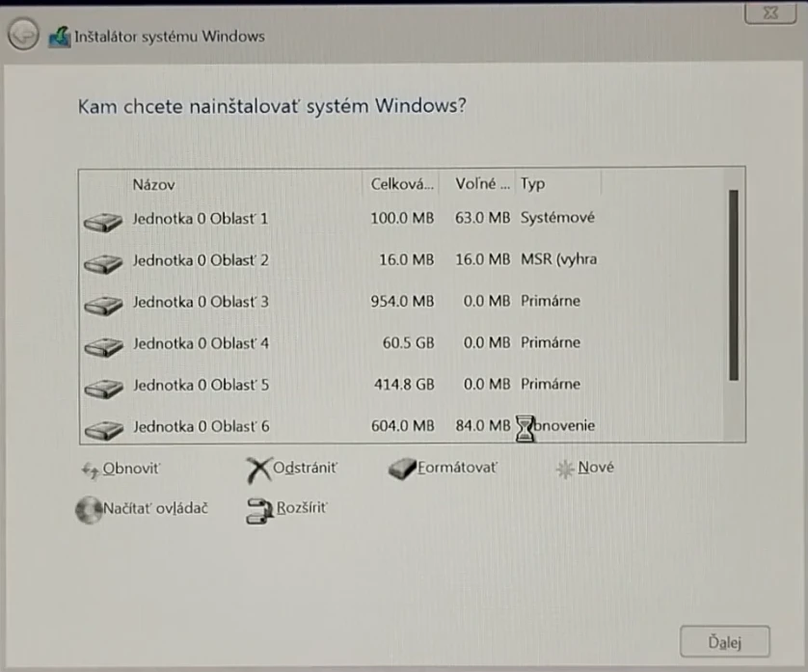Click the Formátovať drive icon
The width and height of the screenshot is (808, 672).
402,469
